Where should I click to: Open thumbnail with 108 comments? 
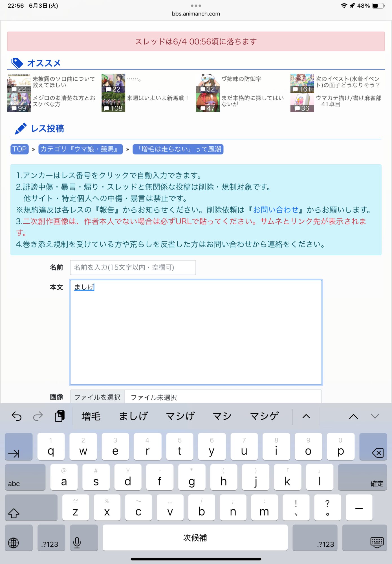tap(113, 103)
